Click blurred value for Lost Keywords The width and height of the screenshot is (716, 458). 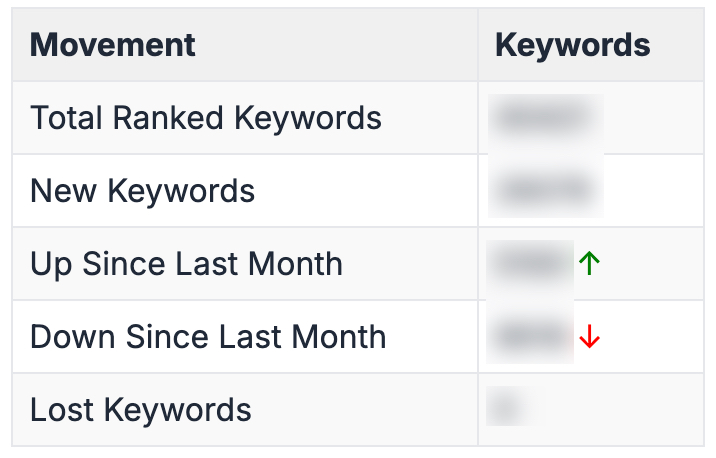tap(506, 409)
